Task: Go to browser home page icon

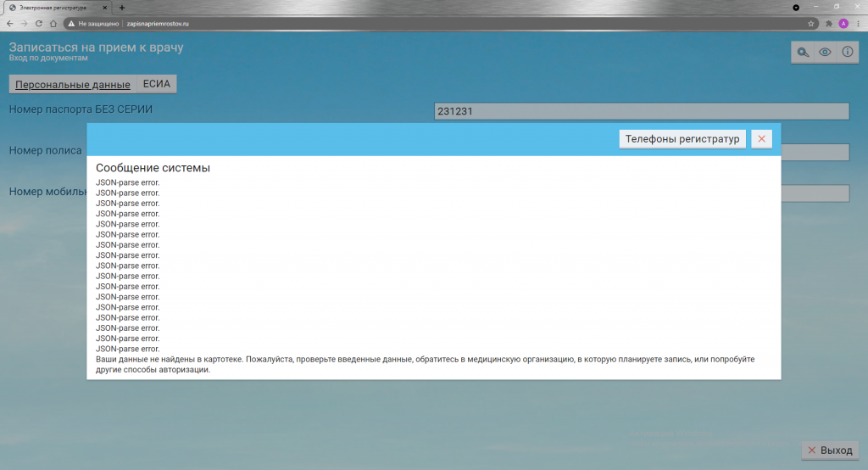Action: click(x=54, y=24)
